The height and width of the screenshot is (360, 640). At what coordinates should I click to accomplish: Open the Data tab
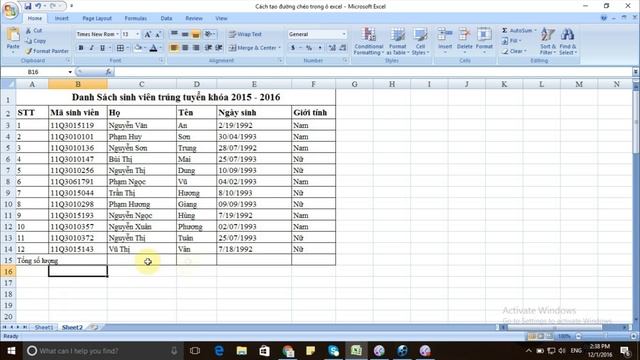point(166,18)
